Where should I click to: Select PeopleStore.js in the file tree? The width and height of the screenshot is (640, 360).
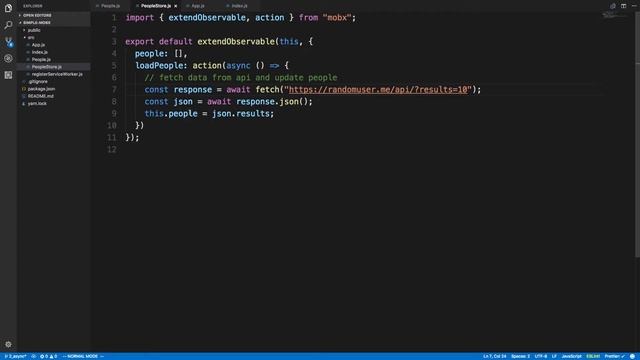click(x=53, y=67)
